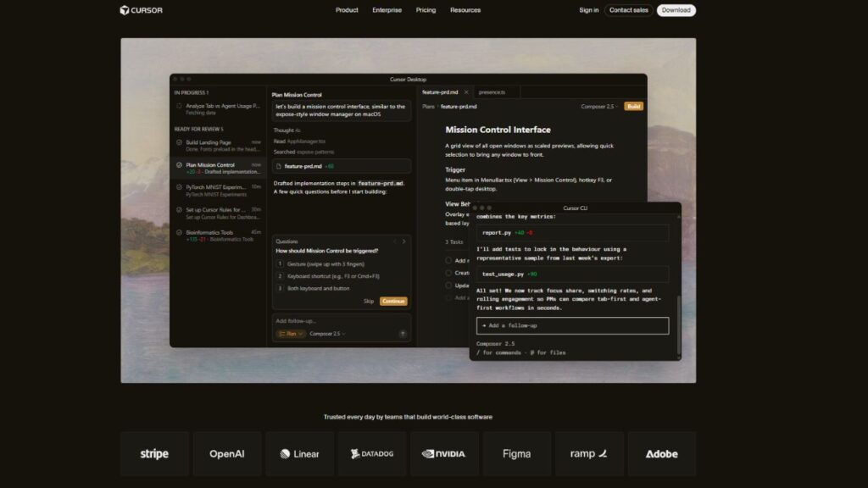Open the Composer 2.5 dropdown beside Build
This screenshot has width=868, height=488.
[x=599, y=106]
